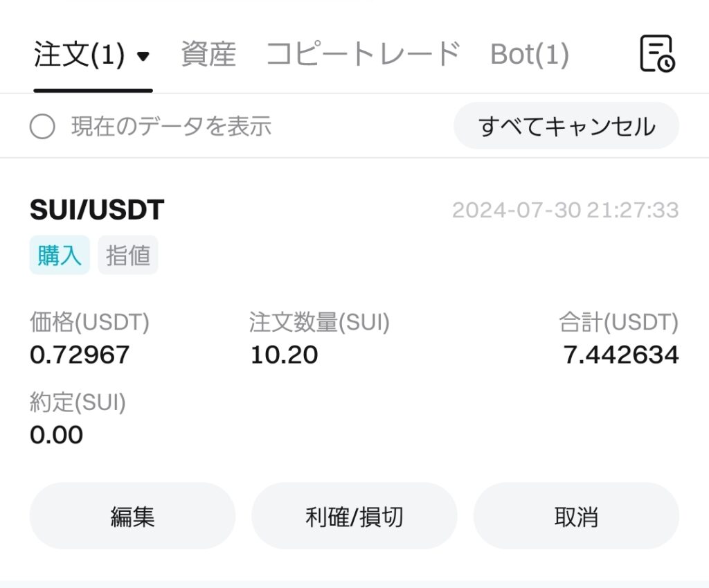Open the 利確/損切 settings button
This screenshot has height=588, width=709.
point(354,516)
